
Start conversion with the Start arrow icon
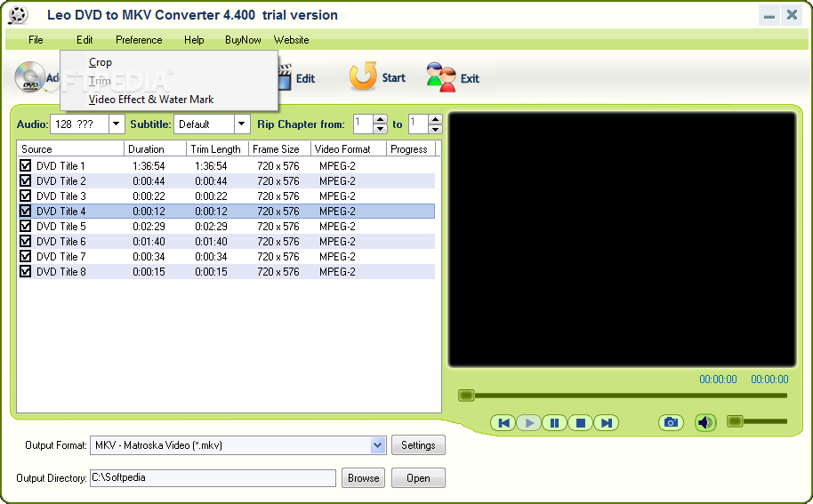point(363,76)
